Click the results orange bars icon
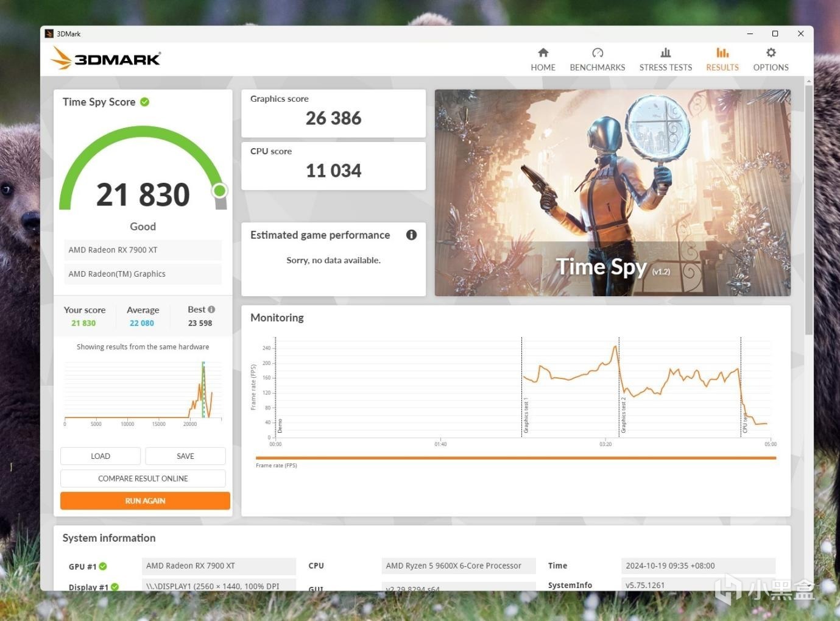This screenshot has height=621, width=840. tap(722, 52)
